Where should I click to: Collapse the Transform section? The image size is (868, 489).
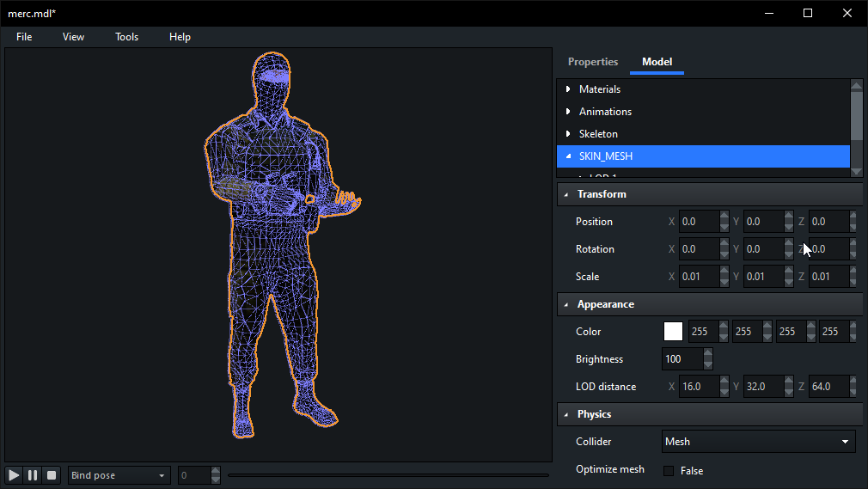(x=566, y=194)
